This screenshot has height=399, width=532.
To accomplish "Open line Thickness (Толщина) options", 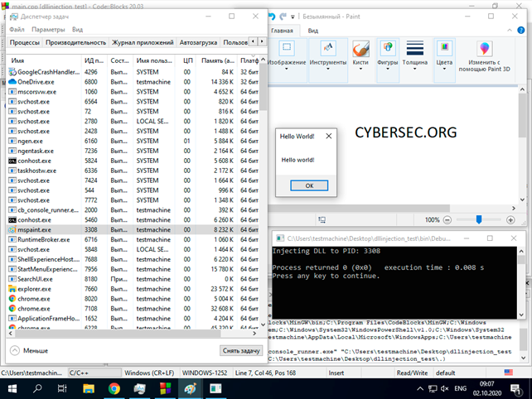I will click(x=414, y=56).
